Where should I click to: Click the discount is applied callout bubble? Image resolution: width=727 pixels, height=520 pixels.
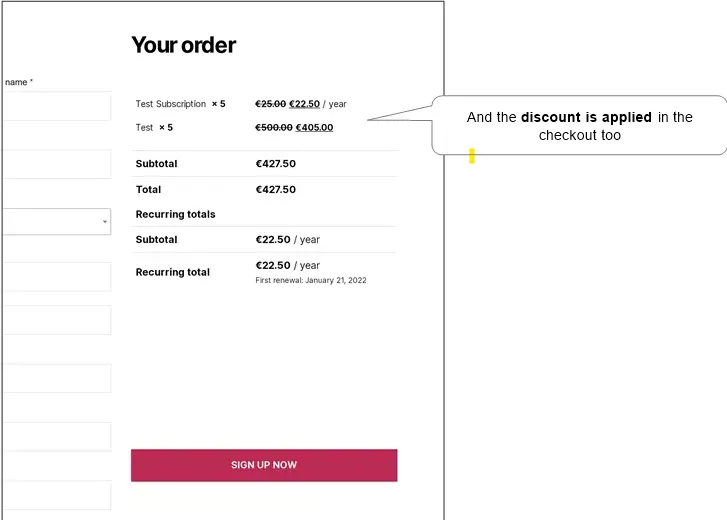tap(579, 125)
